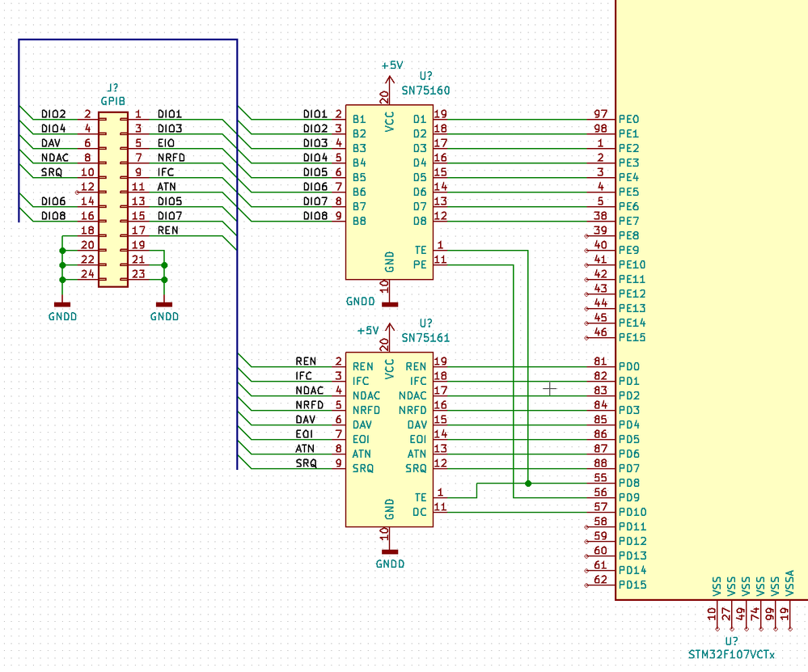The height and width of the screenshot is (672, 808).
Task: Click pin D5 on the SN75160
Action: point(420,178)
